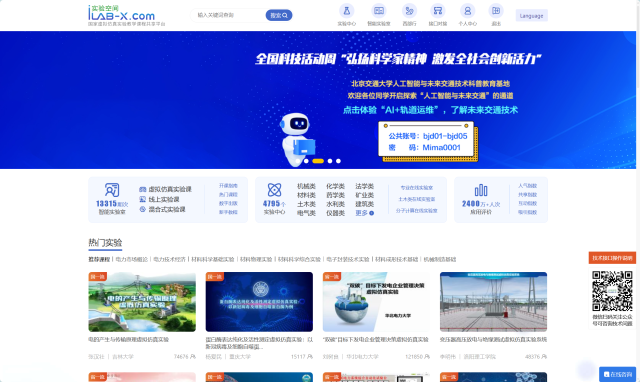Expand 更多 categories arrow
The height and width of the screenshot is (382, 640).
371,213
